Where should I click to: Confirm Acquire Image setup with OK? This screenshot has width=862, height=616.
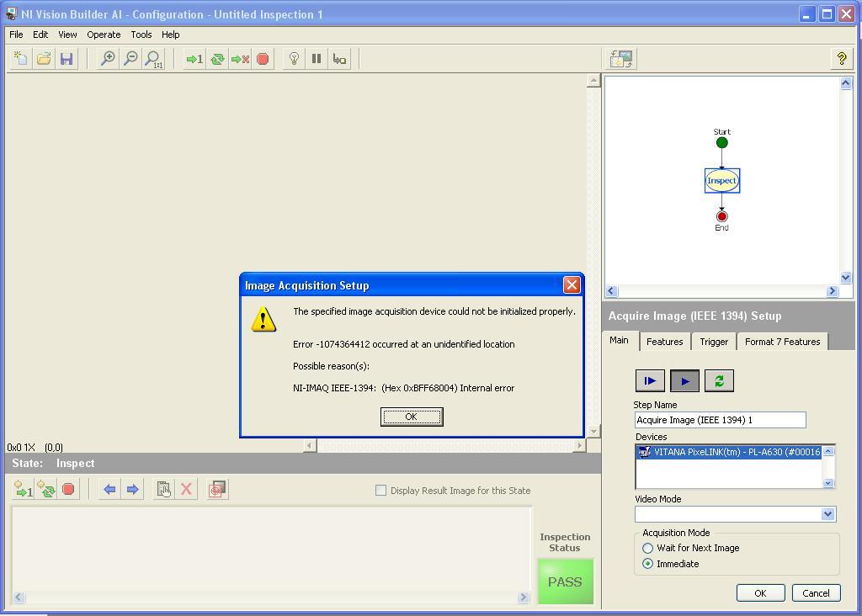(x=760, y=593)
